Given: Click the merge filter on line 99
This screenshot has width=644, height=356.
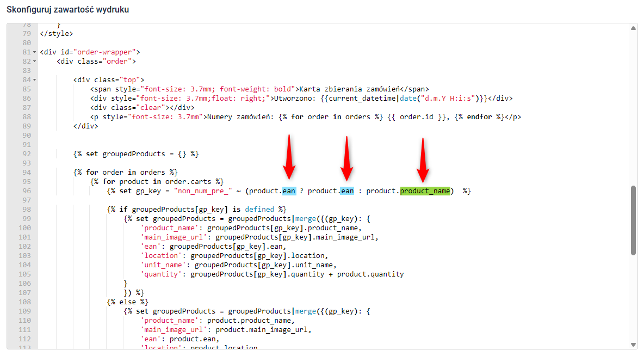Looking at the screenshot, I should click(x=306, y=219).
